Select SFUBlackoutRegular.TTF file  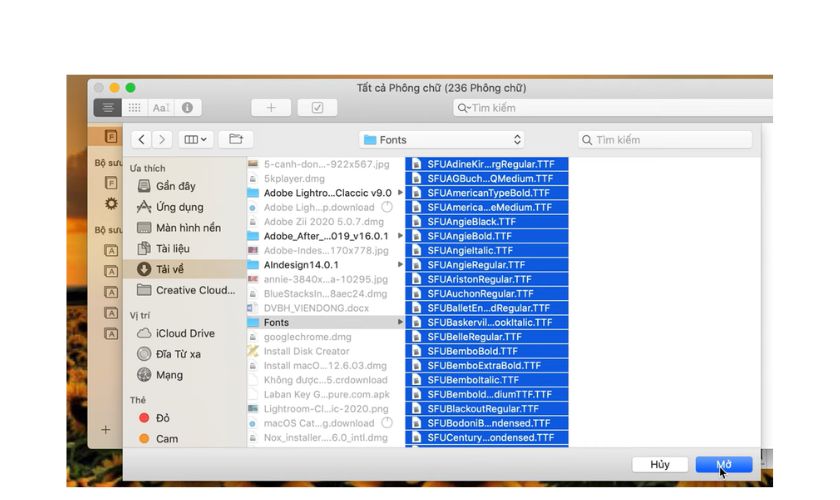[x=487, y=408]
